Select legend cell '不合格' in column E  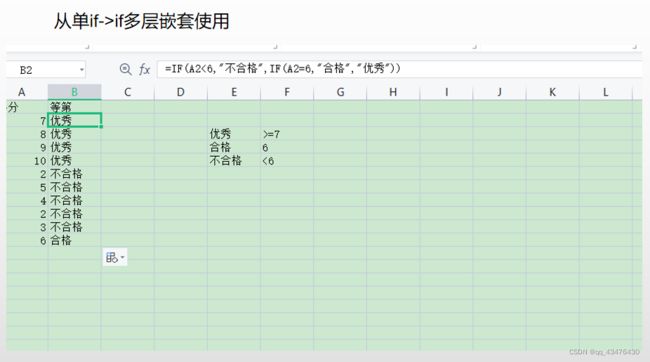click(234, 160)
